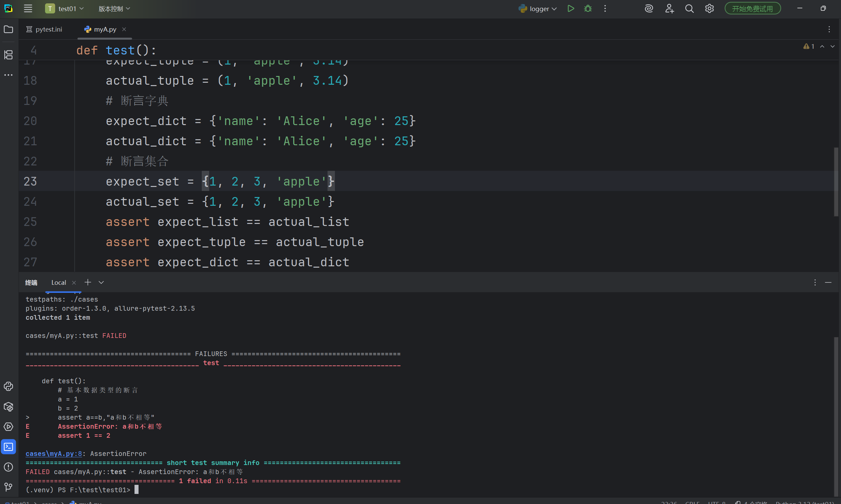Click the 开始免费试用 button

[752, 9]
